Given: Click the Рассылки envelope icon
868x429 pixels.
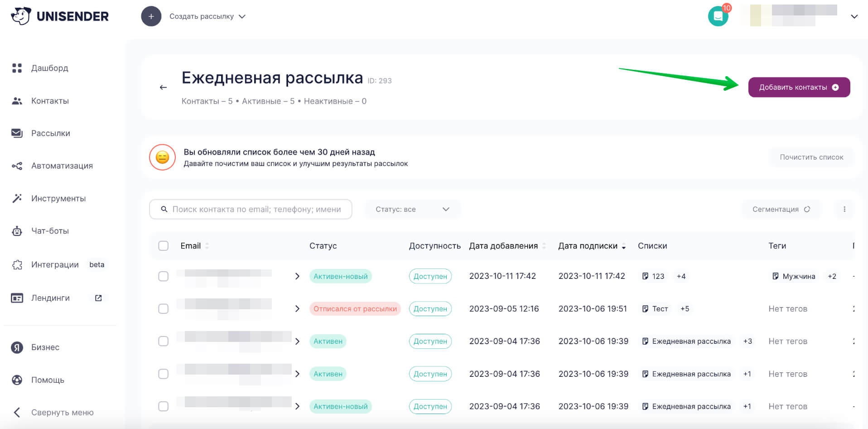Looking at the screenshot, I should tap(17, 133).
